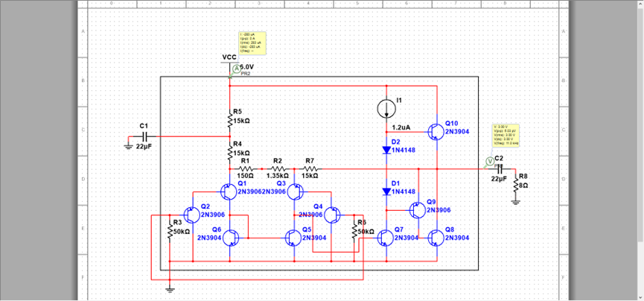644x301 pixels.
Task: Select diode D1 1N4148
Action: [x=386, y=191]
